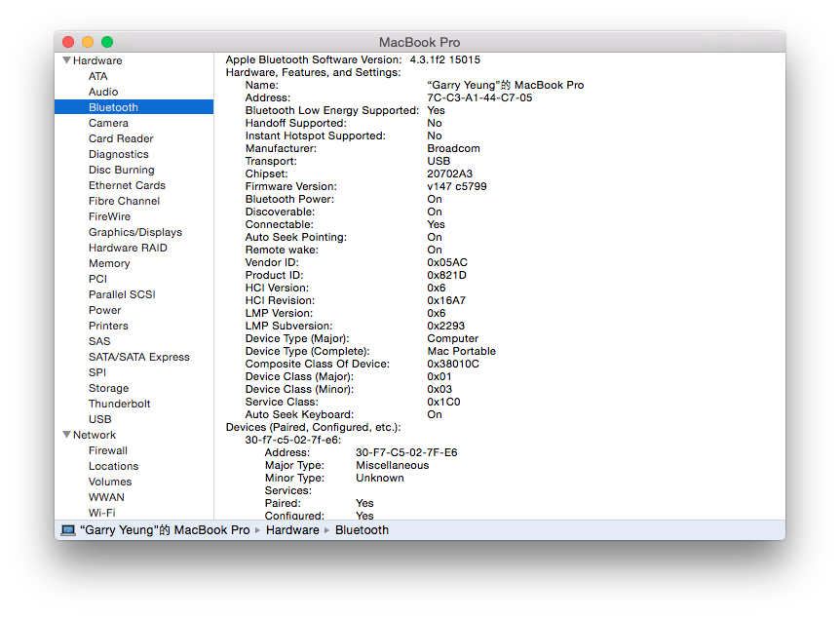Screen dimensions: 840x618
Task: Click Service Class value 0x1C0
Action: click(x=443, y=402)
